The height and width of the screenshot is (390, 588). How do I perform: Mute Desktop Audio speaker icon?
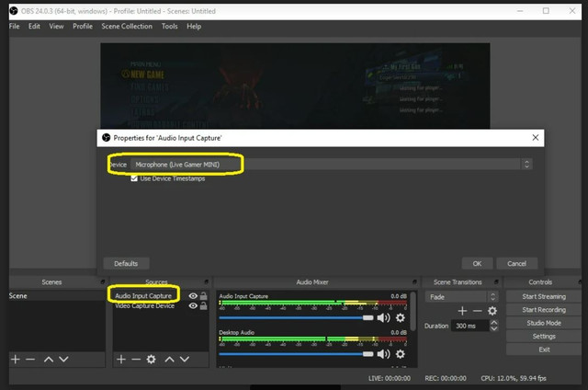click(384, 353)
